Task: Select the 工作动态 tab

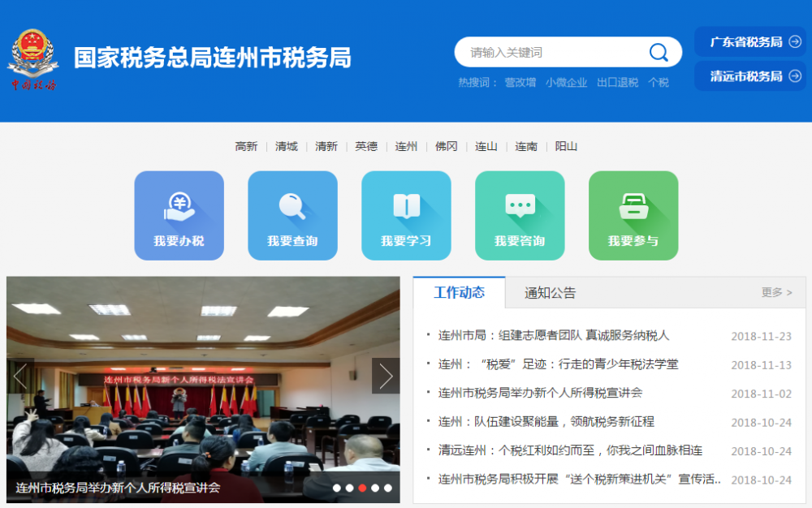Action: coord(460,293)
